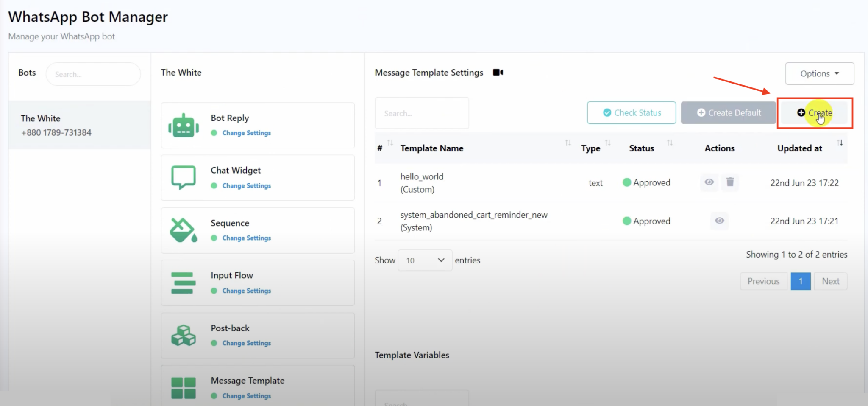868x406 pixels.
Task: Open the Options dropdown
Action: point(820,73)
